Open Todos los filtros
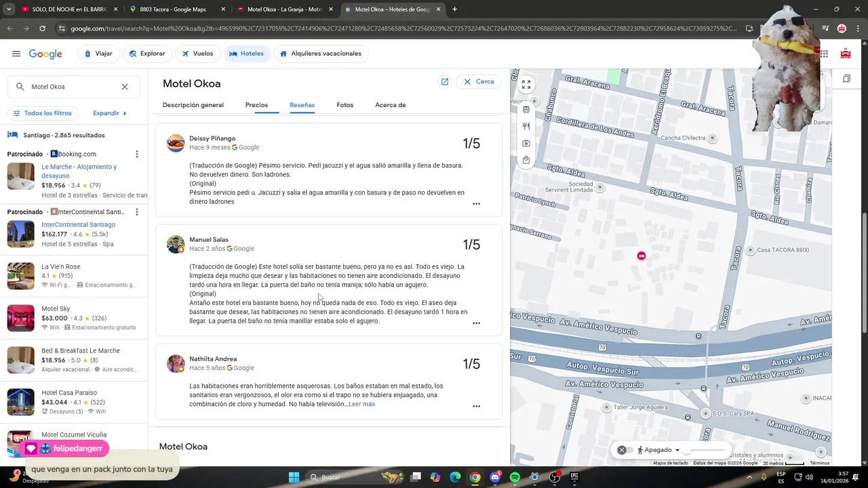The width and height of the screenshot is (868, 488). 43,113
